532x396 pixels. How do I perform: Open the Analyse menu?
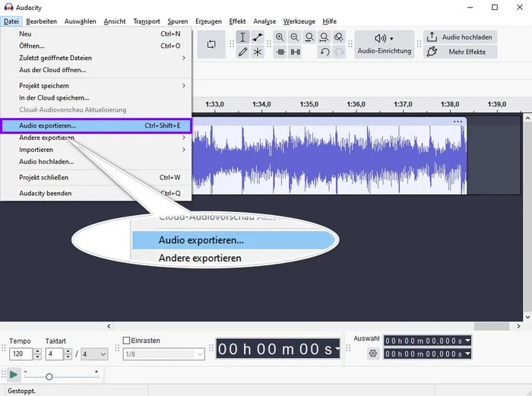[x=264, y=21]
